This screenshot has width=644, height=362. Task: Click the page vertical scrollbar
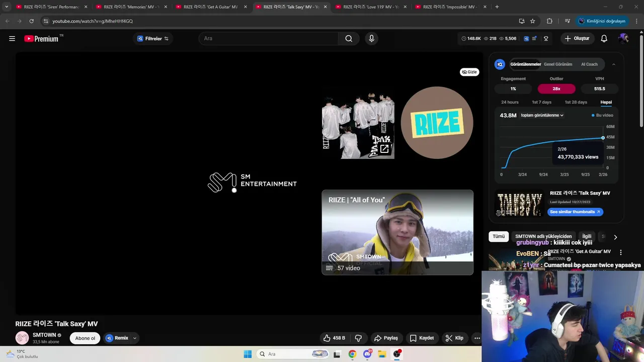click(641, 80)
